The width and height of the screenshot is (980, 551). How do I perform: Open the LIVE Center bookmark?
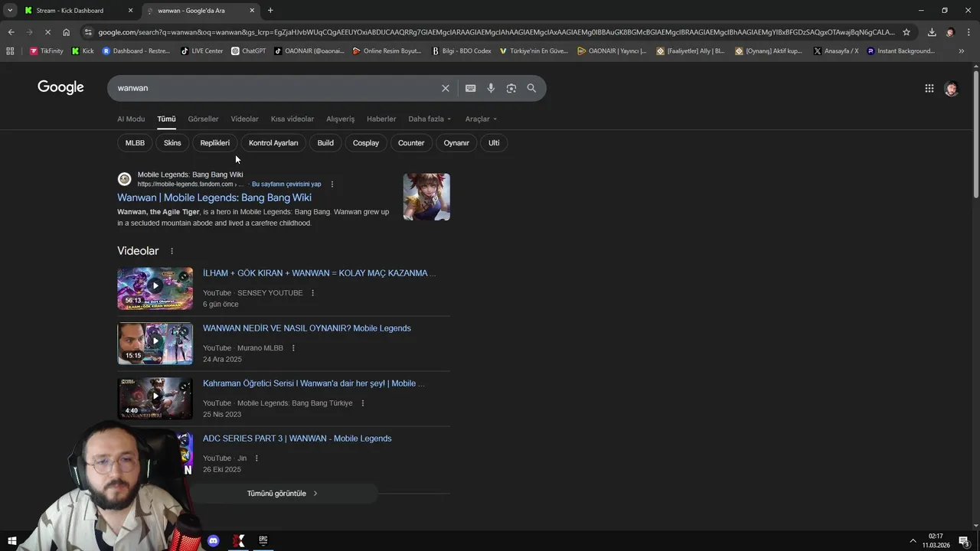(201, 51)
